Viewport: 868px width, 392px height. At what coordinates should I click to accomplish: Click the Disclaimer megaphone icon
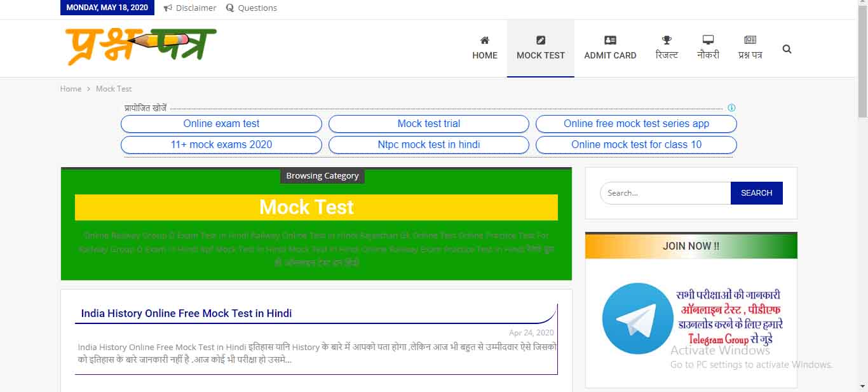[166, 8]
